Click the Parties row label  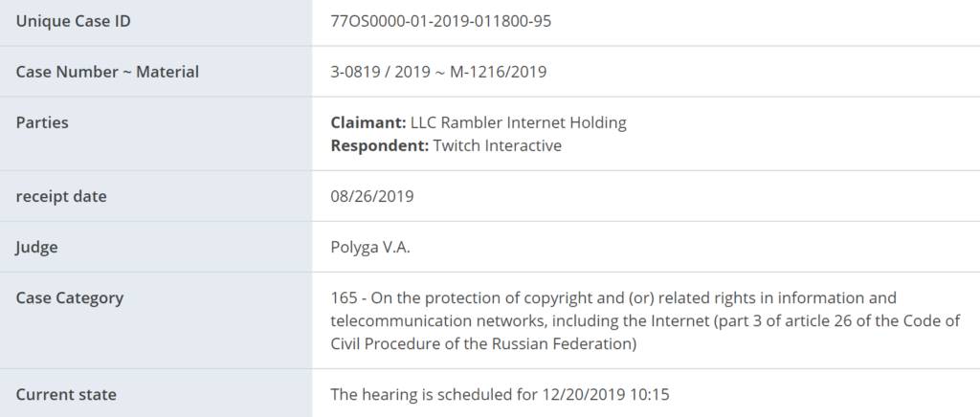pos(42,122)
